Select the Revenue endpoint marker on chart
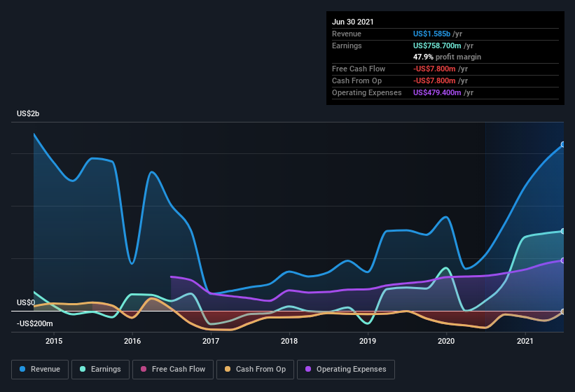575x392 pixels. click(563, 145)
